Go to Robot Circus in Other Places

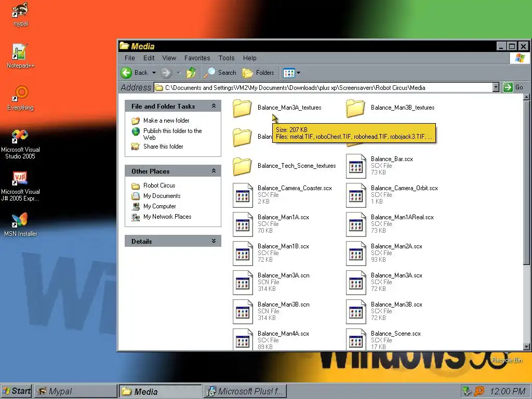(x=159, y=185)
